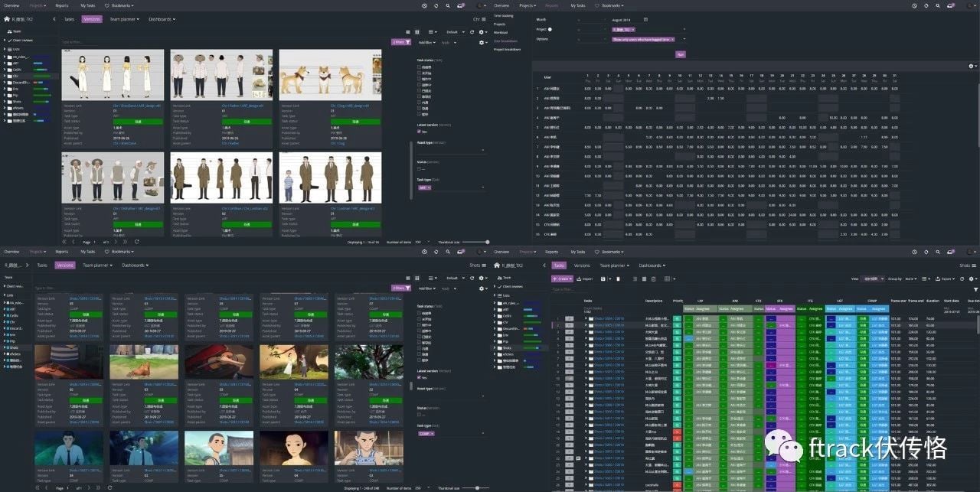The image size is (980, 492).
Task: Click the 2 filters button in character Versions
Action: click(401, 42)
